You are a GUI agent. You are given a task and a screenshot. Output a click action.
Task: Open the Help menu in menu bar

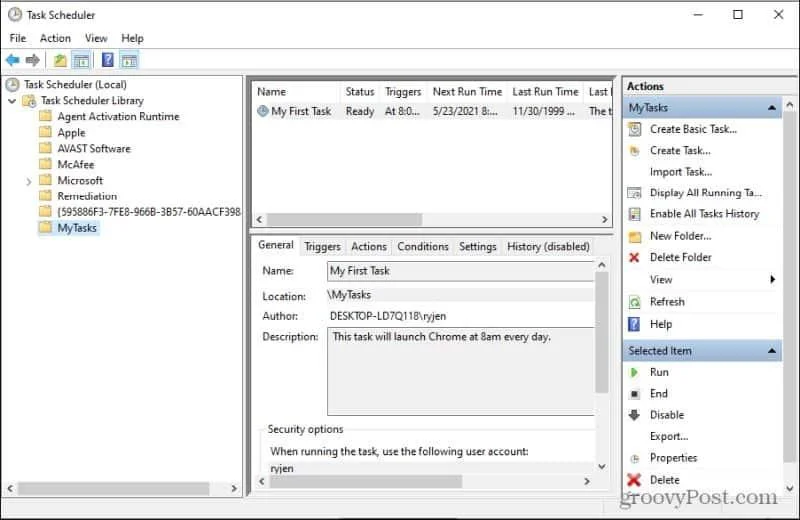[x=132, y=38]
